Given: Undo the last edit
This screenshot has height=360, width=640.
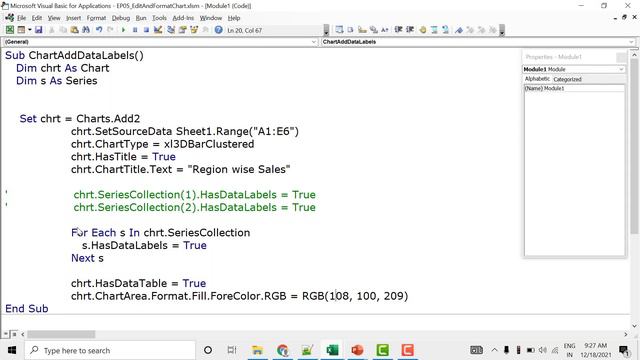Looking at the screenshot, I should (99, 30).
